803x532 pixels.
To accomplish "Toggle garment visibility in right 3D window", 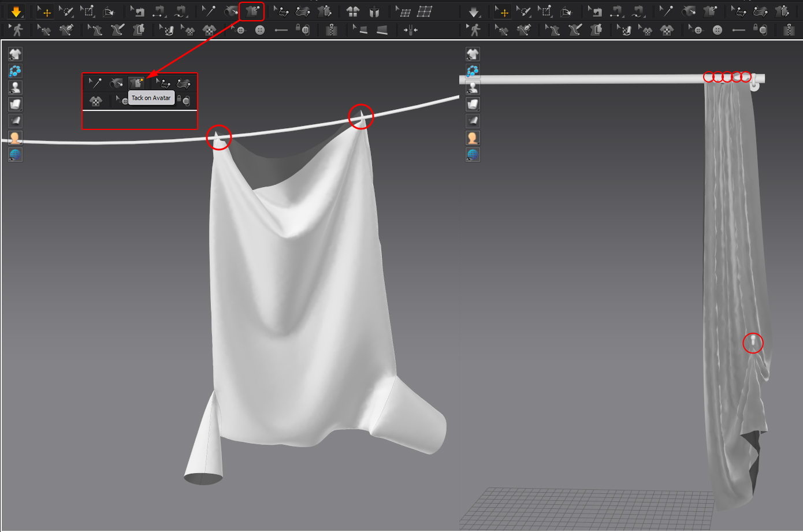I will pyautogui.click(x=473, y=54).
